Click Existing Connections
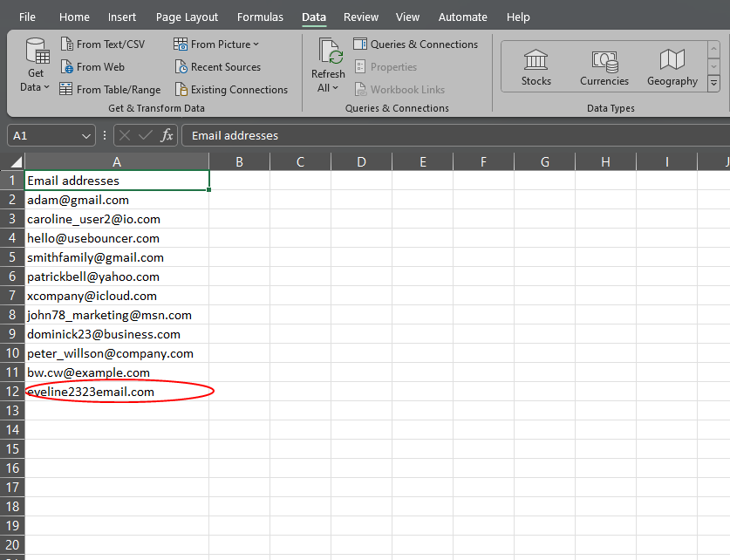Image resolution: width=730 pixels, height=560 pixels. click(x=231, y=89)
